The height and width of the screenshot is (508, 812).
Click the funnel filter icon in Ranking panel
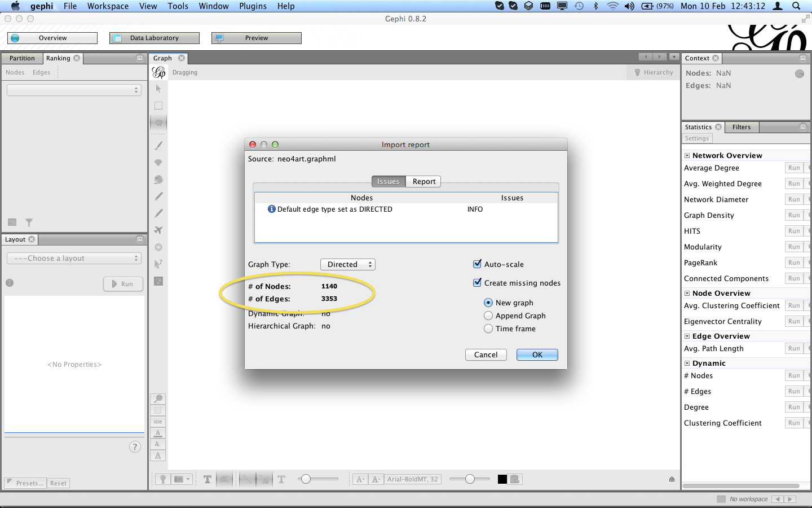coord(29,222)
